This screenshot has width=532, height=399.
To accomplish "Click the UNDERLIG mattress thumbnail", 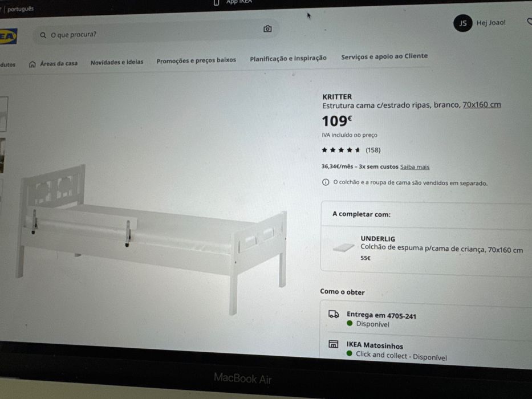I will tap(343, 248).
